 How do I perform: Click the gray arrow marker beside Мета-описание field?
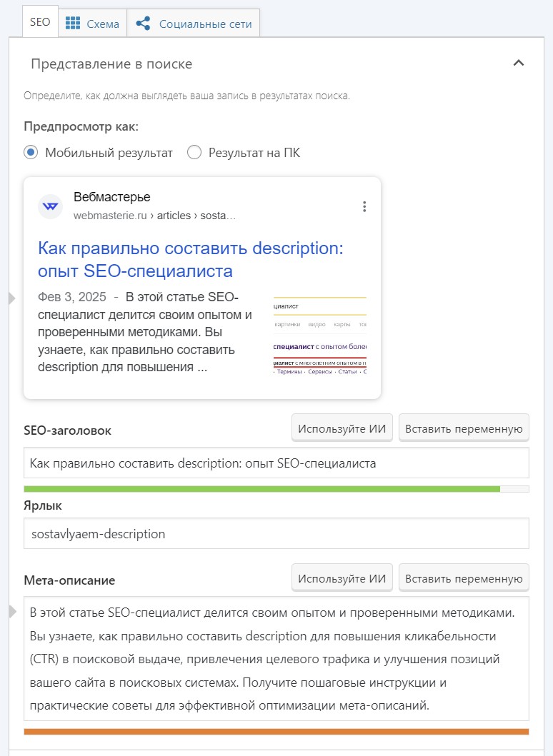pos(11,612)
